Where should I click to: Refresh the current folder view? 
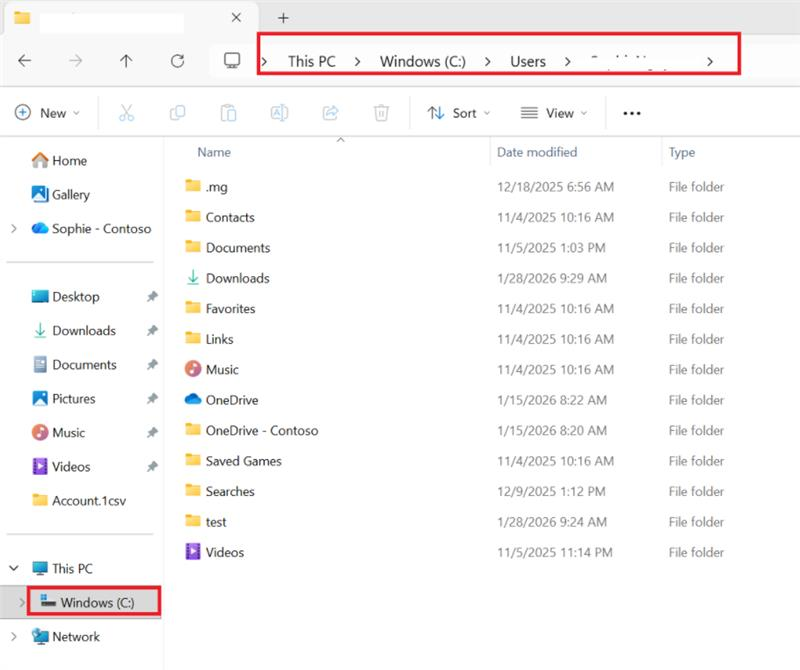(177, 61)
